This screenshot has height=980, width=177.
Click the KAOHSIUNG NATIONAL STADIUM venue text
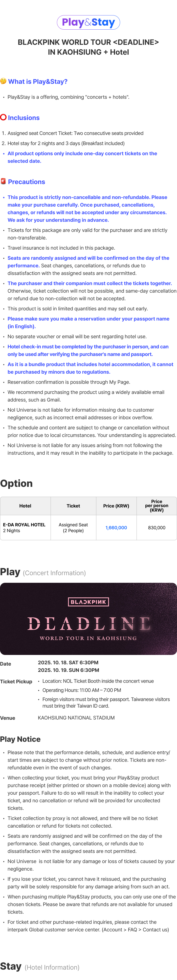click(x=76, y=717)
